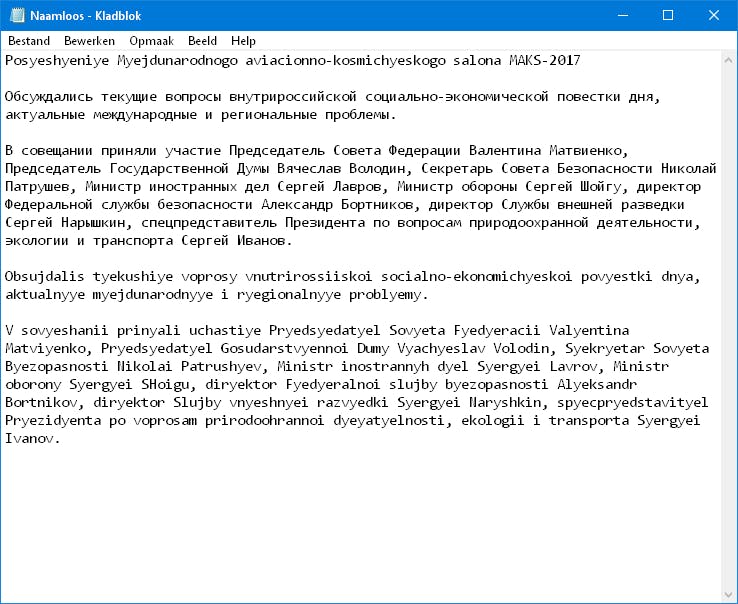The height and width of the screenshot is (604, 738).
Task: Click the scrollbar up arrow
Action: tap(728, 60)
